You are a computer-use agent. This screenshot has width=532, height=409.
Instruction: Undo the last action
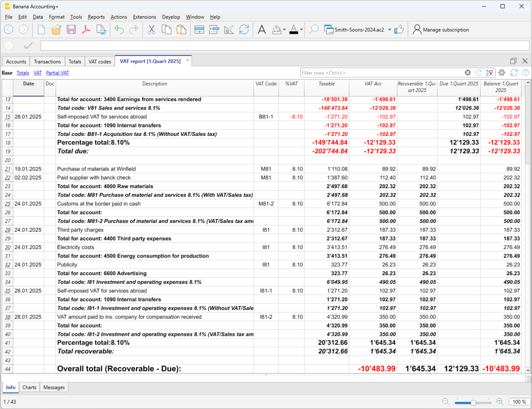click(119, 30)
